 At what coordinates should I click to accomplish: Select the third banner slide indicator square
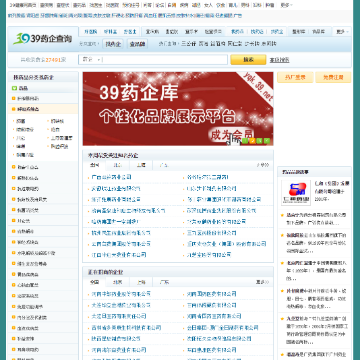[260, 141]
